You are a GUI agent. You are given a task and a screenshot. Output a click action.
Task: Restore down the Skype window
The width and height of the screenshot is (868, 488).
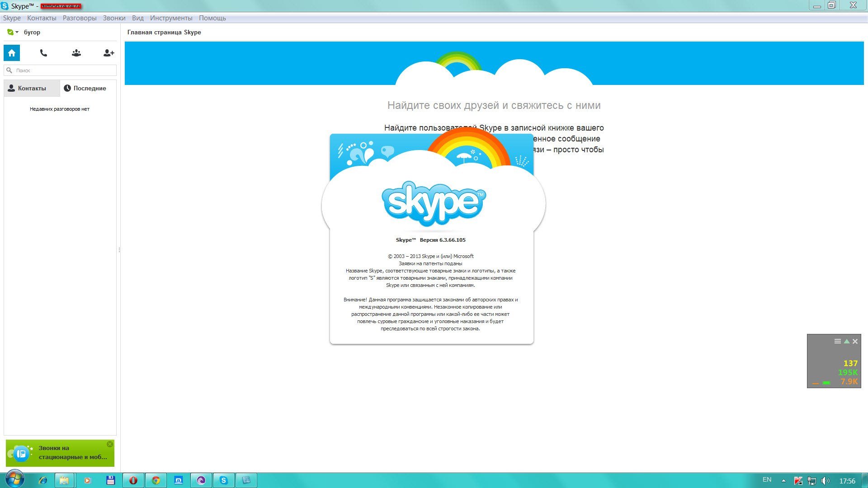click(832, 5)
